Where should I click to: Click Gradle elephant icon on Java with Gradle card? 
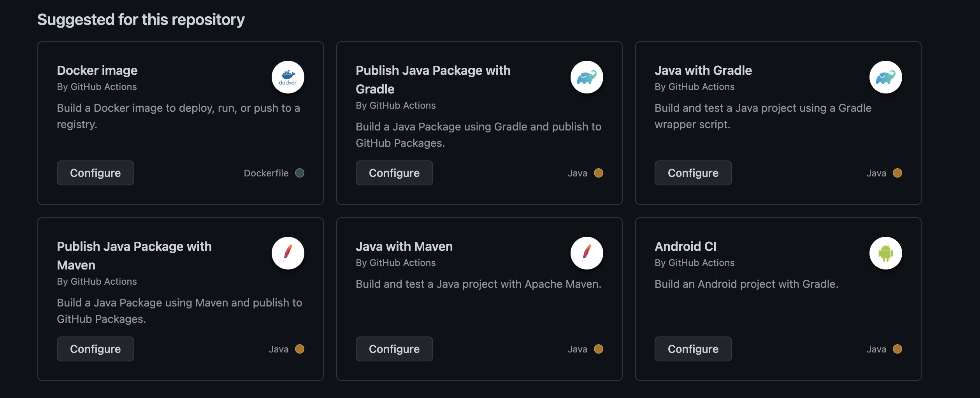(886, 77)
